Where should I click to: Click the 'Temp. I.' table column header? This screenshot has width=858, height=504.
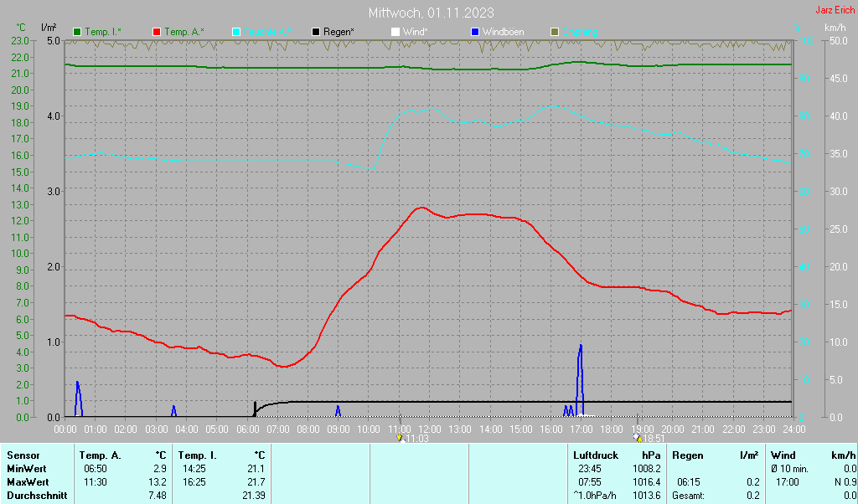(198, 455)
